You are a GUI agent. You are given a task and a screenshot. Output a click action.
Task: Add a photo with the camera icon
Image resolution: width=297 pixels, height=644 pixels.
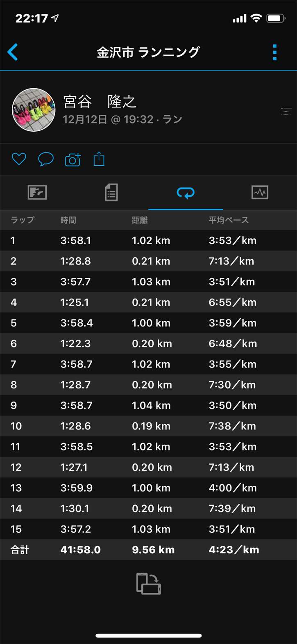tap(73, 159)
